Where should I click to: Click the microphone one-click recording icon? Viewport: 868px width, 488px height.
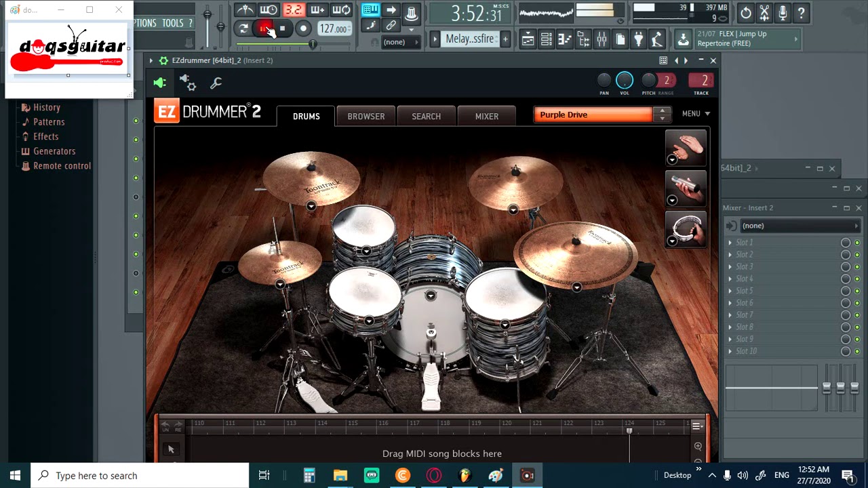[783, 12]
